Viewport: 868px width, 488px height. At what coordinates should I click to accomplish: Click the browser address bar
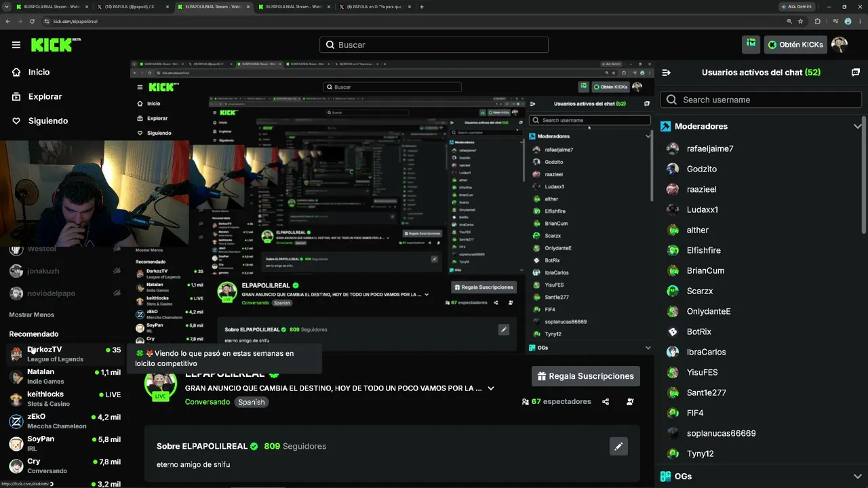tap(414, 22)
